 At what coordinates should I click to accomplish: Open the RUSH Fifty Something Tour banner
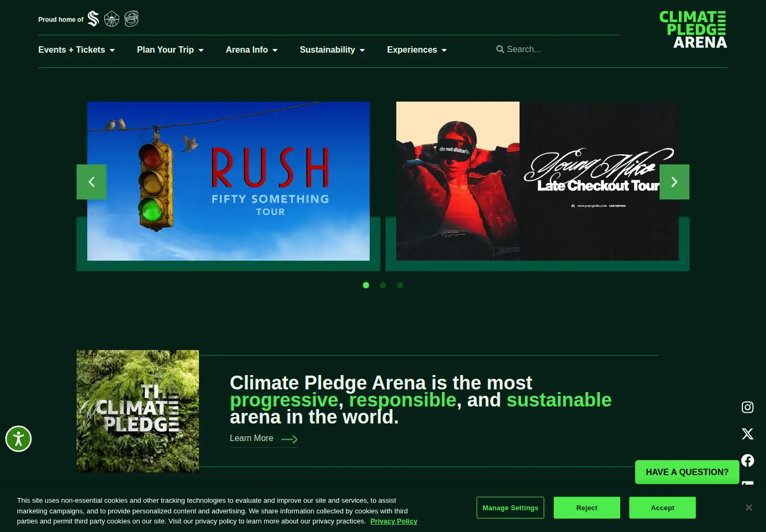coord(228,181)
